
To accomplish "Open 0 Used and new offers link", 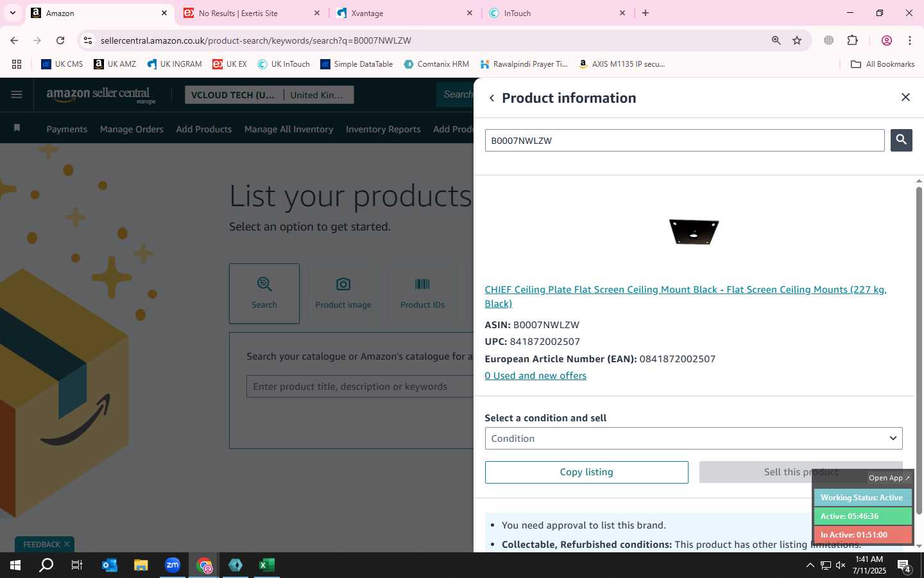I will [x=536, y=376].
